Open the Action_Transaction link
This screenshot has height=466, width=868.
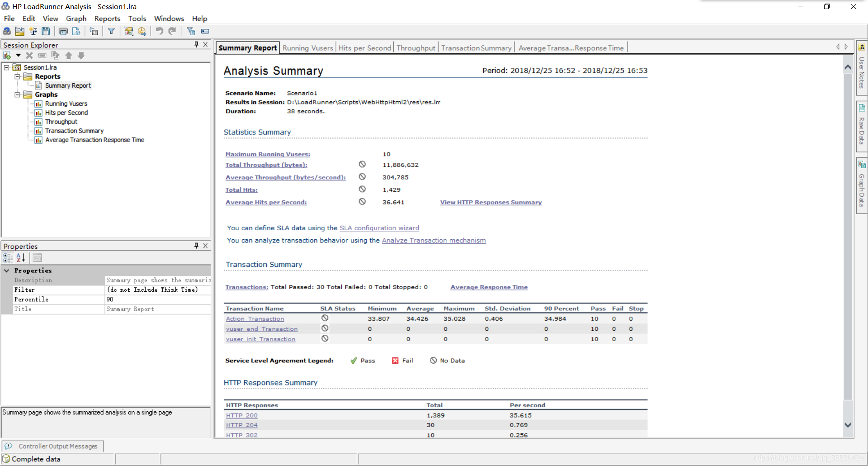coord(255,319)
